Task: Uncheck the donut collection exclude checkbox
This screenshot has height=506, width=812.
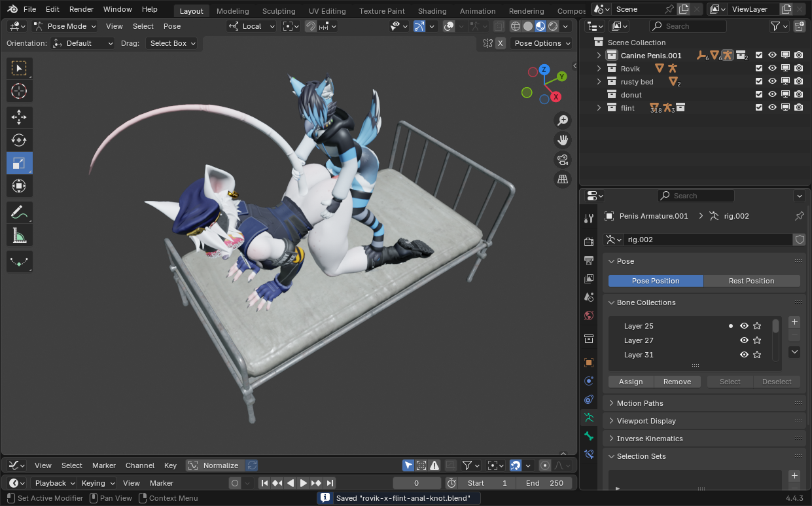Action: pos(759,94)
